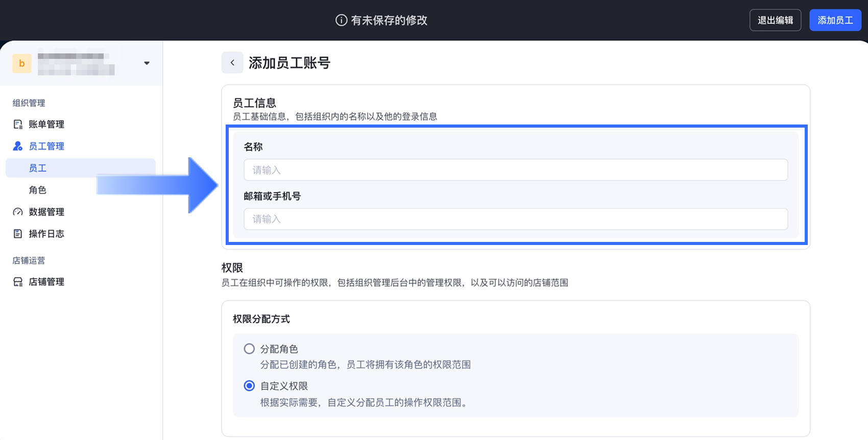Viewport: 868px width, 440px height.
Task: Select the 员工 submenu item
Action: (81, 168)
